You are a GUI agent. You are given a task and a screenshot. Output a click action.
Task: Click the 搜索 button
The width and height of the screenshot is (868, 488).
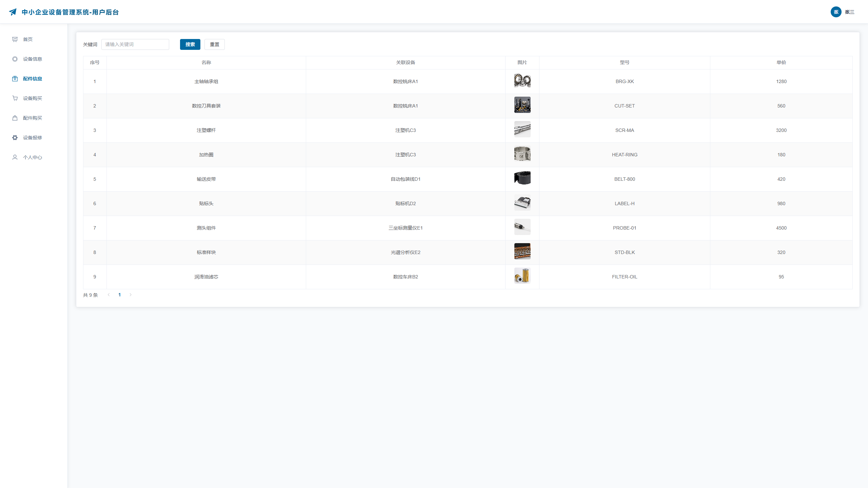coord(190,44)
